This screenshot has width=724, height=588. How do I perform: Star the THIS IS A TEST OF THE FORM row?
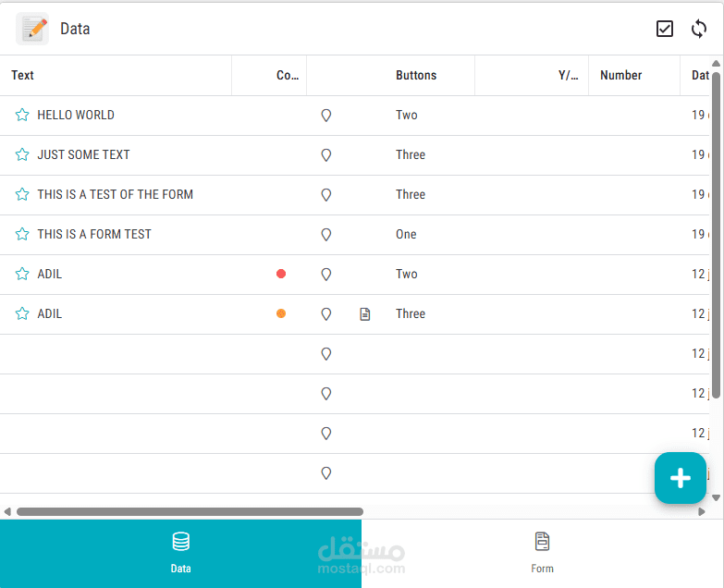tap(22, 194)
